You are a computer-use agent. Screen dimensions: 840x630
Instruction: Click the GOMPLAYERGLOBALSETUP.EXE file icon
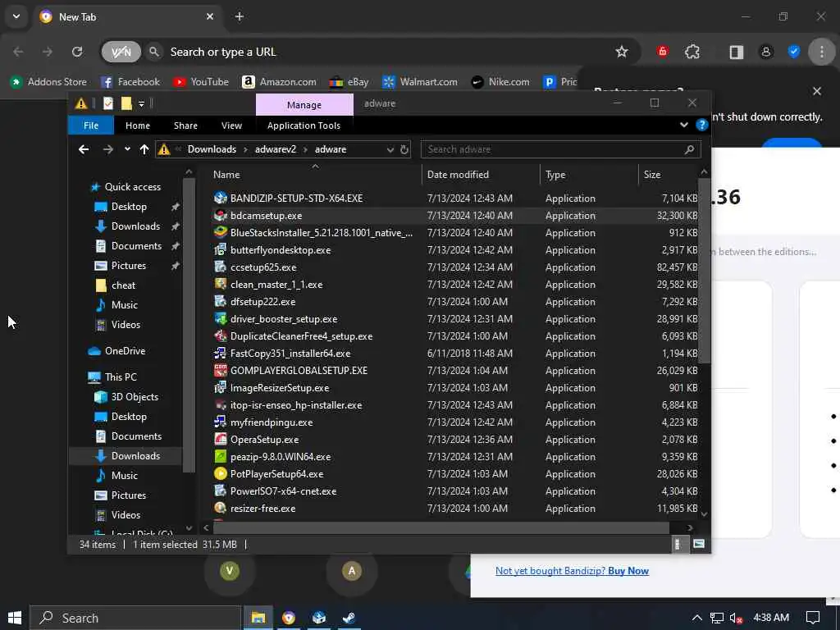(x=220, y=370)
